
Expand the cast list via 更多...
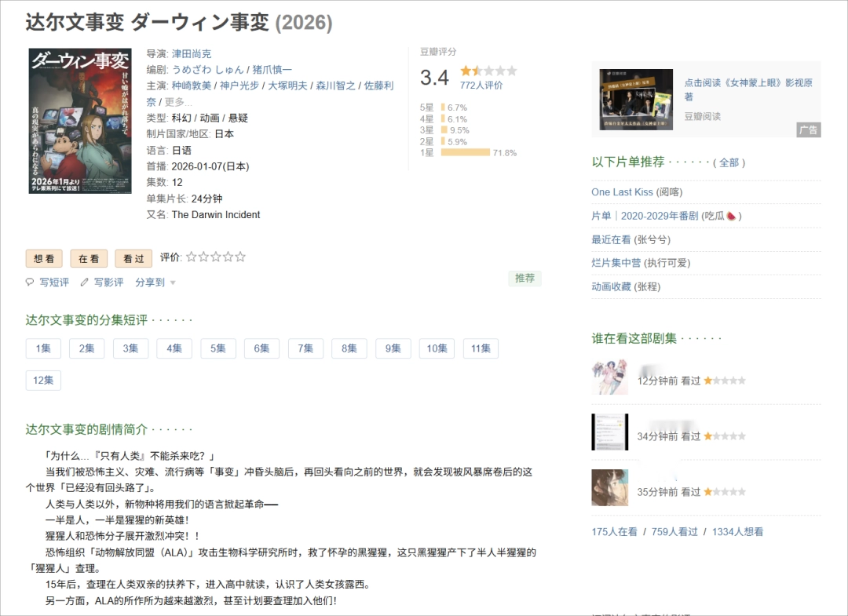177,102
